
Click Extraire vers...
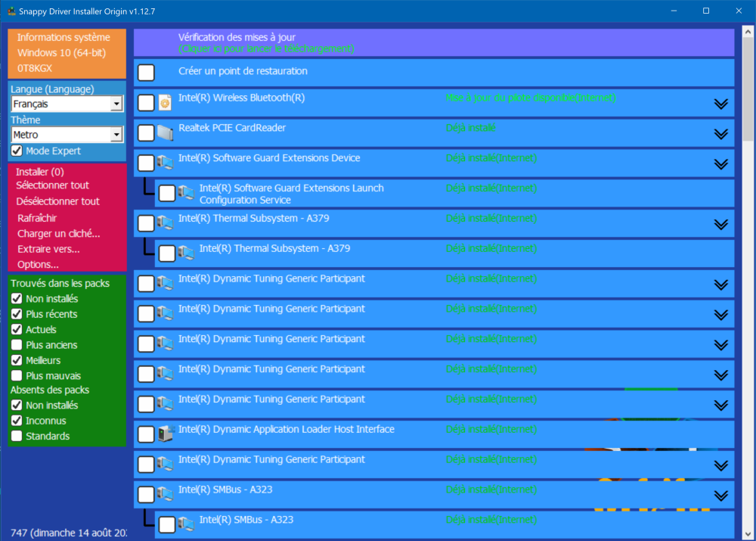(48, 249)
